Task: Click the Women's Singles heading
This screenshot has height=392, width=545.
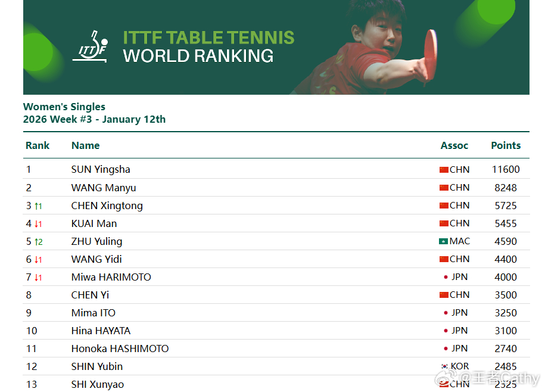Action: 64,107
